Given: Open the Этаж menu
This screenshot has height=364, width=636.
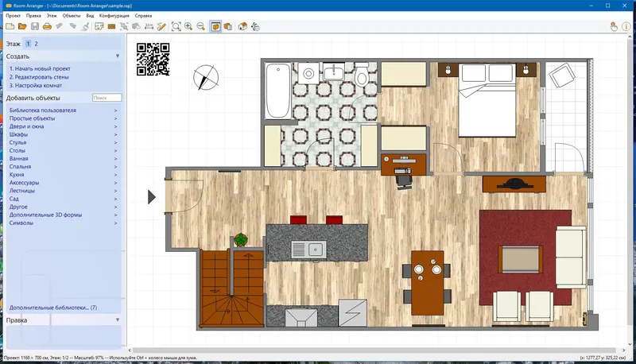Looking at the screenshot, I should [52, 16].
